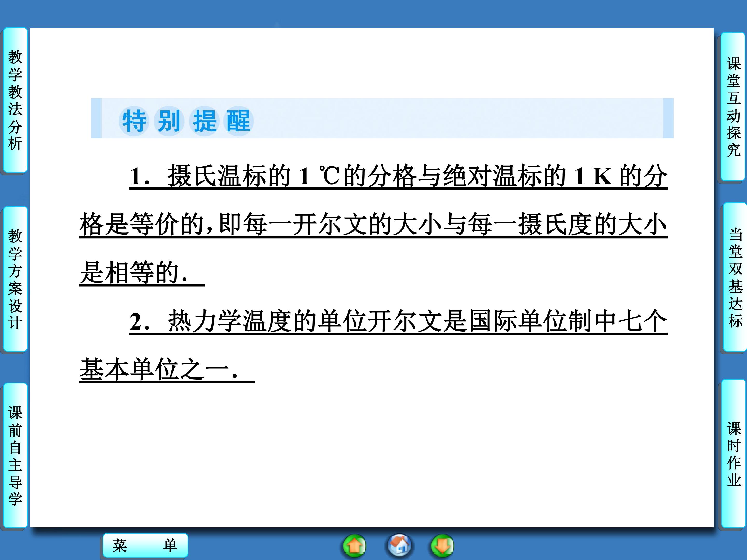Click the green up arrow icon
747x560 pixels.
[x=354, y=545]
